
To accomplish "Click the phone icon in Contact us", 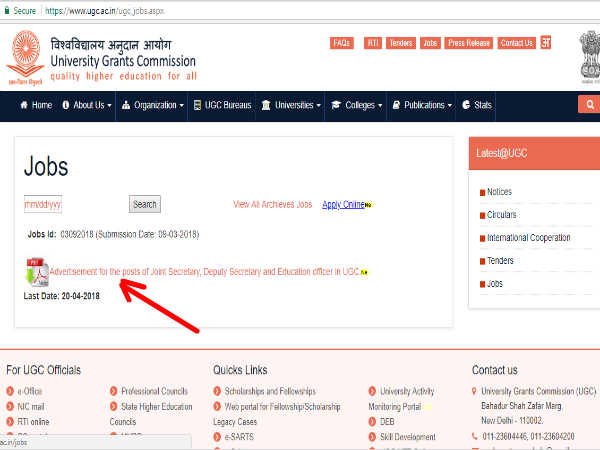I will [474, 436].
